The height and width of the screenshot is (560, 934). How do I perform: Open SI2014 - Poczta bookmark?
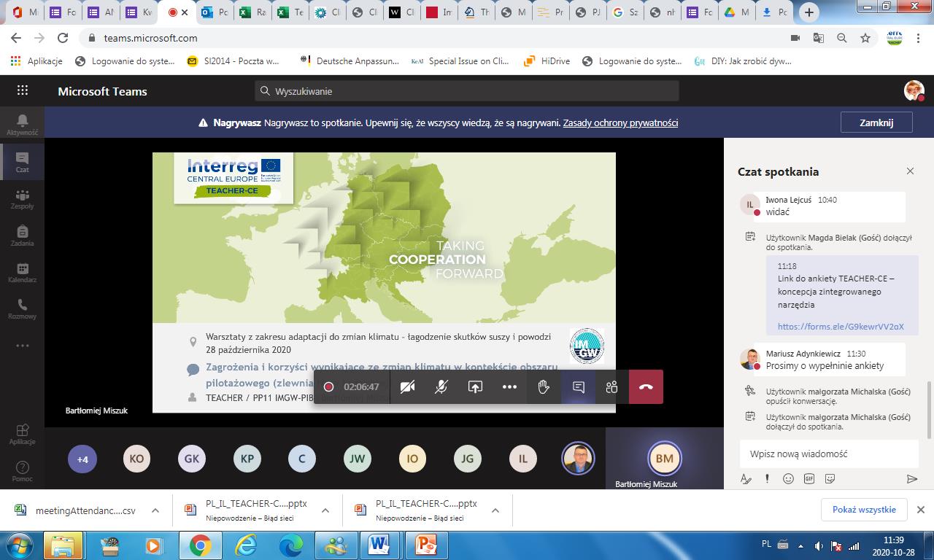233,61
